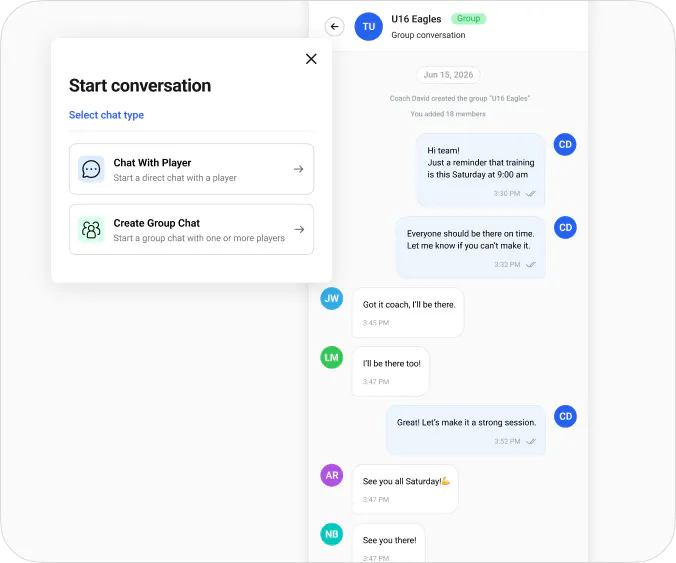
Task: Click the read checkmark on 3:30 PM message
Action: tap(531, 194)
